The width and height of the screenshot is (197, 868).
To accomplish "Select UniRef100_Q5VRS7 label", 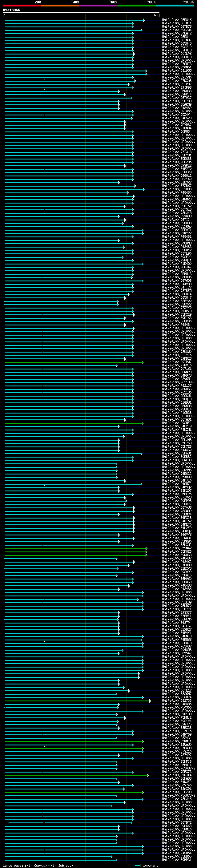I will tap(177, 125).
